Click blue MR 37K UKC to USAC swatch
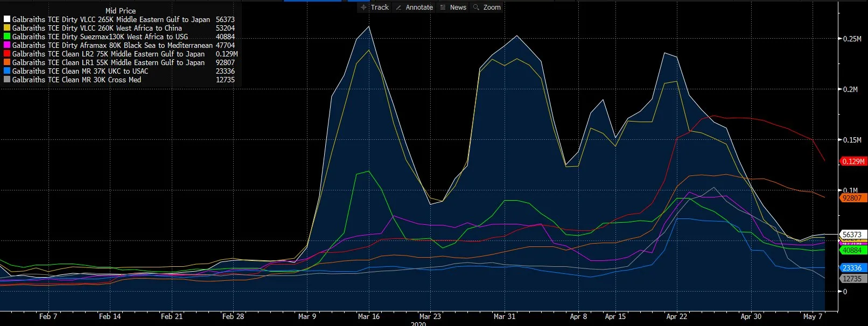868x326 pixels. tap(7, 71)
